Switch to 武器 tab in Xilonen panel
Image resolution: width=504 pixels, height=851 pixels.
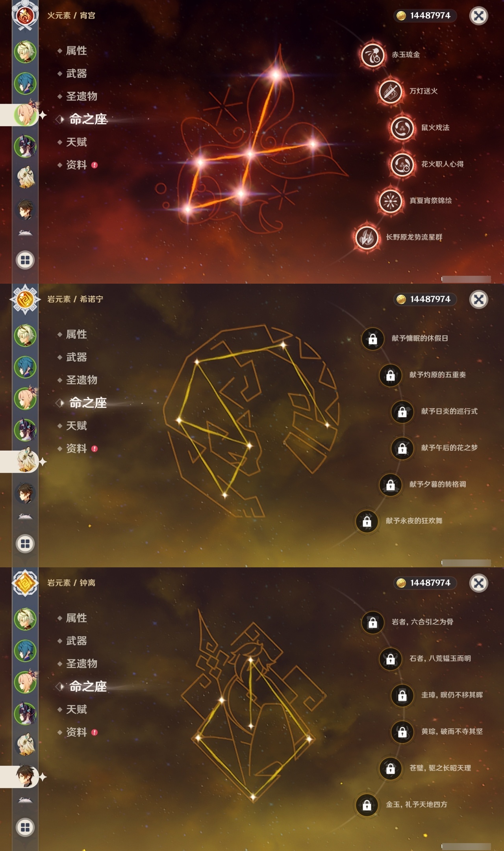[76, 357]
